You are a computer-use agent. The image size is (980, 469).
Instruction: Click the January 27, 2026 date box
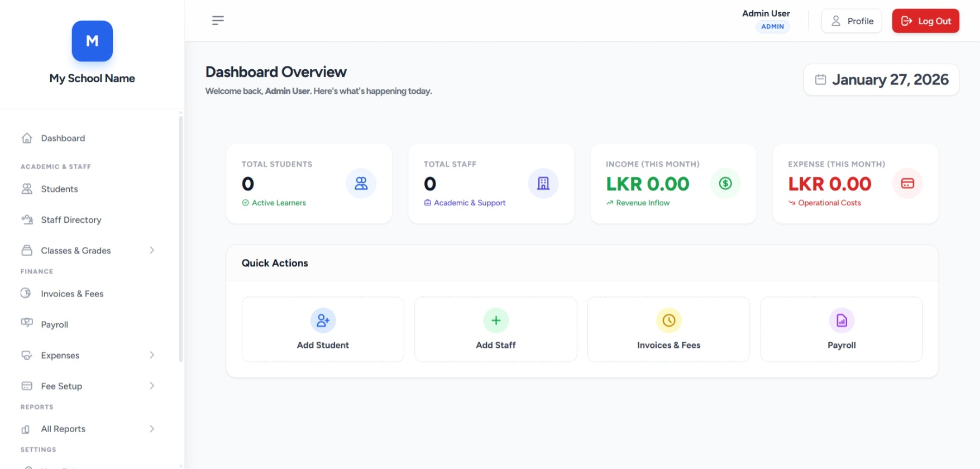point(881,80)
